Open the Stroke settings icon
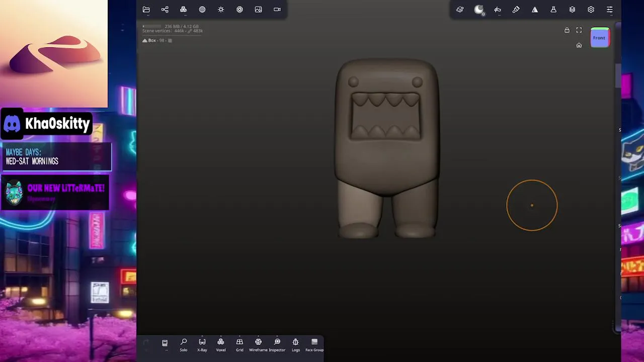The image size is (644, 362). pos(498,10)
